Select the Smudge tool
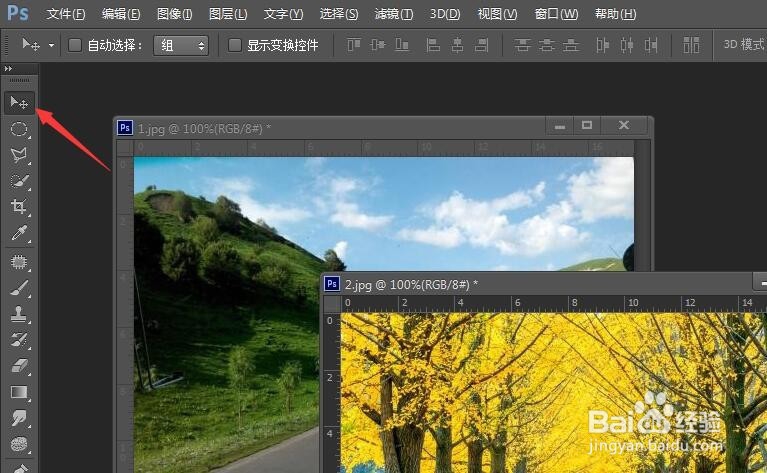The height and width of the screenshot is (473, 767). [19, 419]
